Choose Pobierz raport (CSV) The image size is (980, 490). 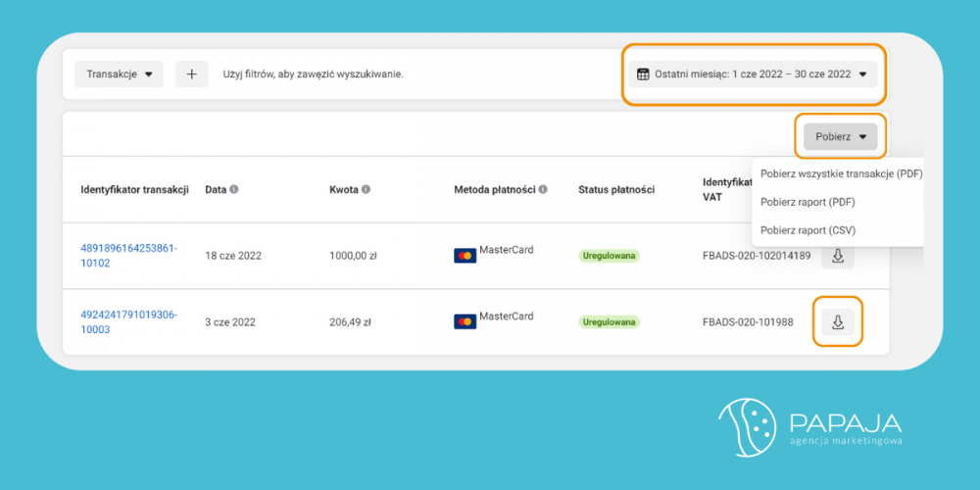[x=808, y=230]
